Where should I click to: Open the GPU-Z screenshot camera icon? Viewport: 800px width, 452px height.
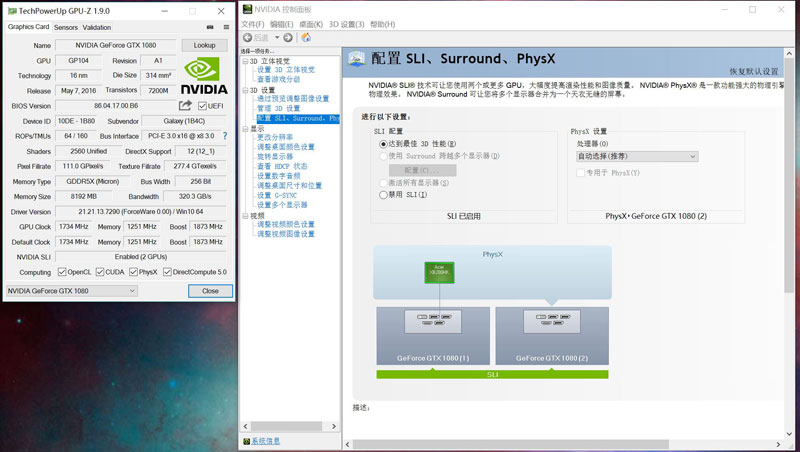pyautogui.click(x=210, y=27)
